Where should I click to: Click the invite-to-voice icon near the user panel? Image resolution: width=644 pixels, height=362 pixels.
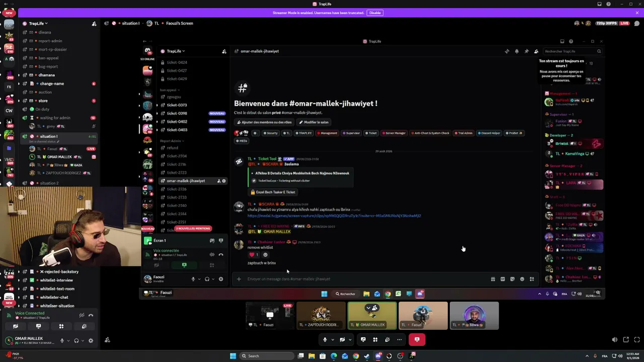pyautogui.click(x=107, y=340)
